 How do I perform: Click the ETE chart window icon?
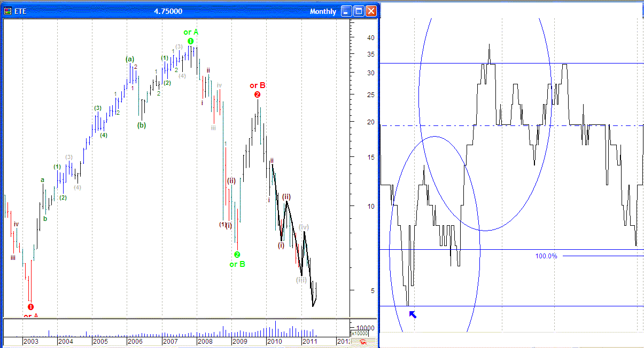(x=8, y=11)
